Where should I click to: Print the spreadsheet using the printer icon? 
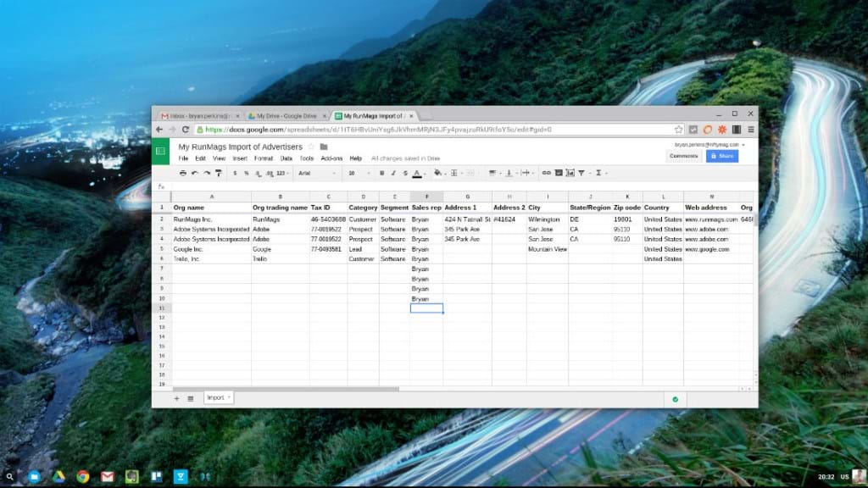click(x=183, y=173)
